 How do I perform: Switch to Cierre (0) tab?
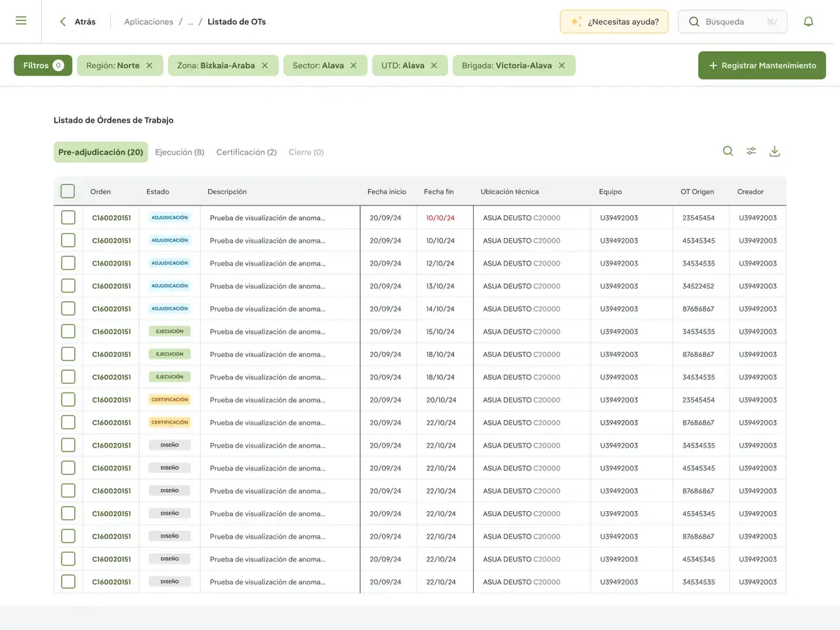(306, 152)
